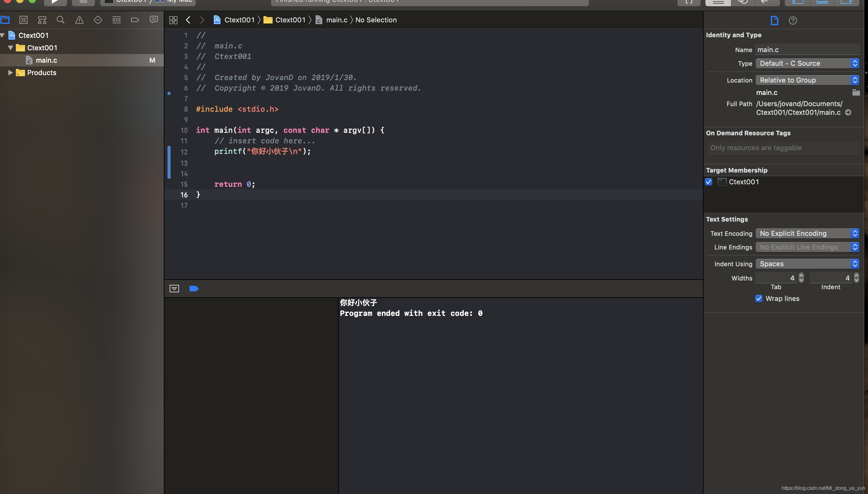868x494 pixels.
Task: Open the Symbol navigator
Action: click(x=42, y=20)
